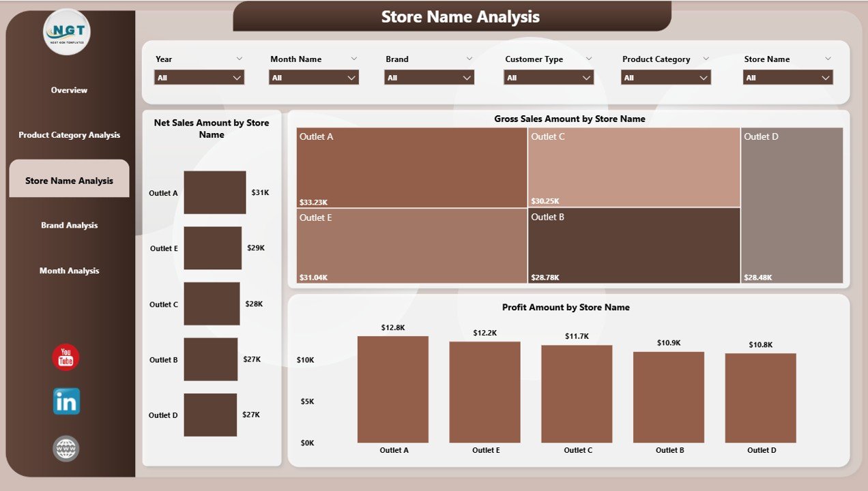Screen dimensions: 868x491
Task: Expand the Month Name dropdown
Action: point(313,78)
